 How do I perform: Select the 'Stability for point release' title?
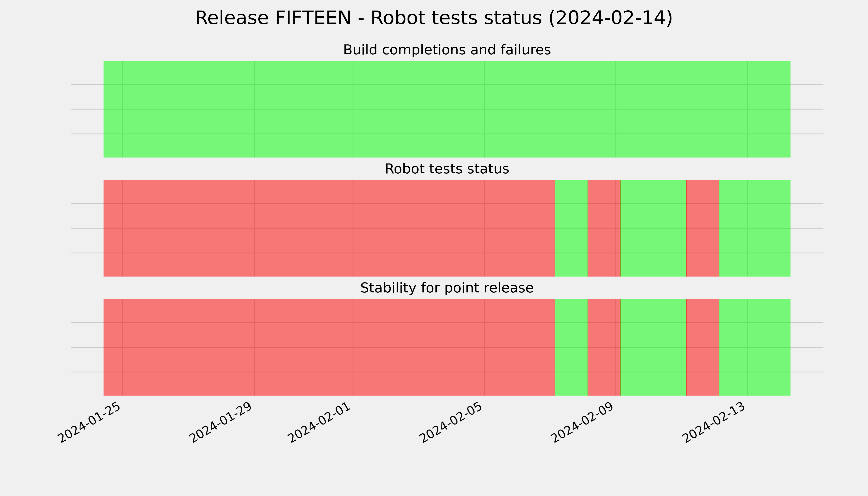pyautogui.click(x=447, y=288)
